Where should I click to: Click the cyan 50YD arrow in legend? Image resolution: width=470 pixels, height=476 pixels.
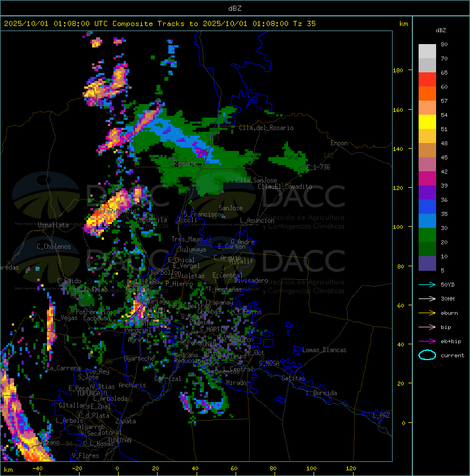[427, 284]
